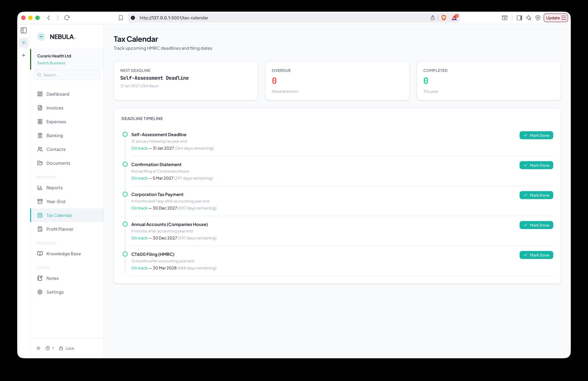Navigate to Profit Planner
588x381 pixels.
67,229
